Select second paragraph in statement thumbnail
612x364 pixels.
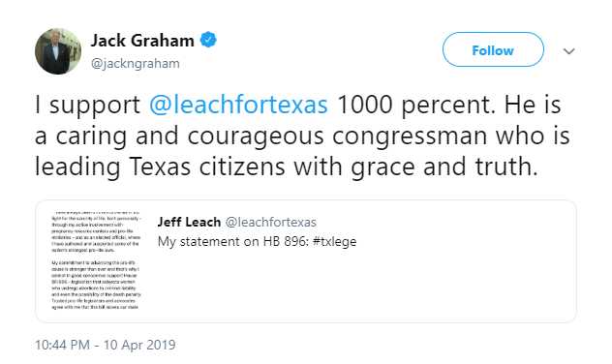96,285
